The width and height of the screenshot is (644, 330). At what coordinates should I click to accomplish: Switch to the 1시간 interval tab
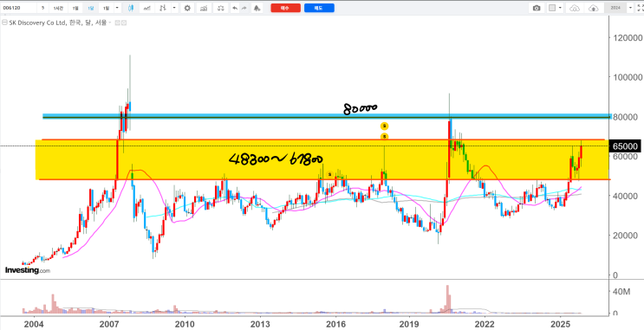click(x=58, y=8)
